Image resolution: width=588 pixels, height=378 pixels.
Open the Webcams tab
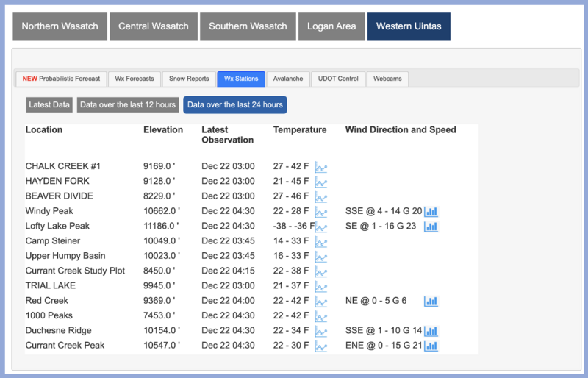[x=387, y=79]
